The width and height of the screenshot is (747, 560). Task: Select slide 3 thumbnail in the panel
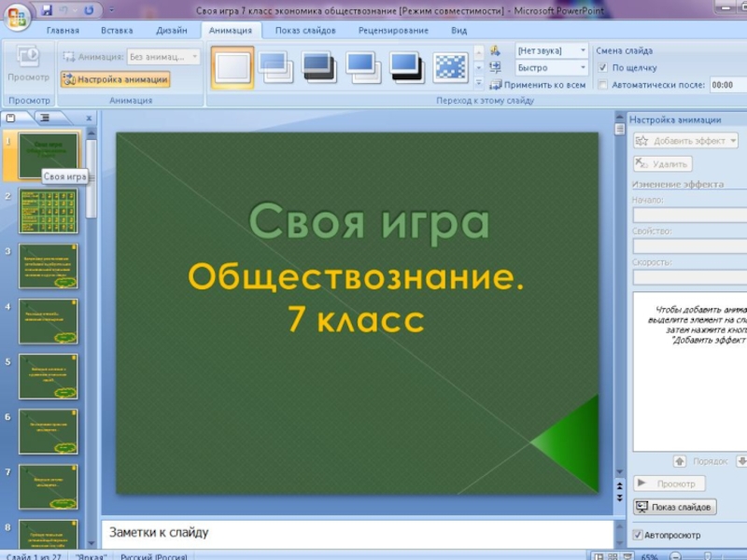tap(49, 267)
